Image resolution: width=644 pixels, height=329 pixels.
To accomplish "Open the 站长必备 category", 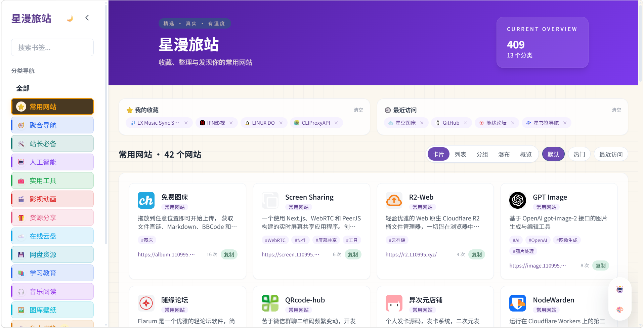I will [52, 143].
